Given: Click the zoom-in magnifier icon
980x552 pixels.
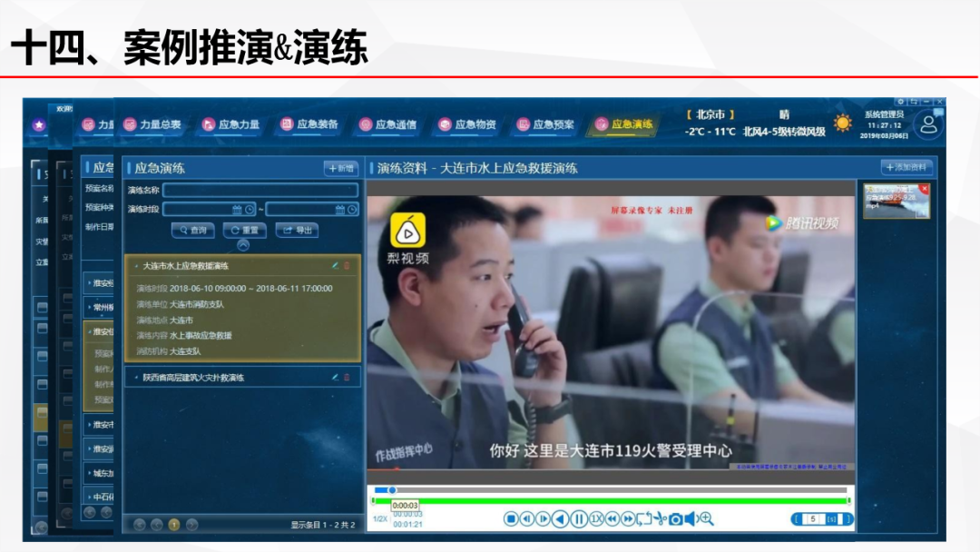Looking at the screenshot, I should tap(706, 518).
